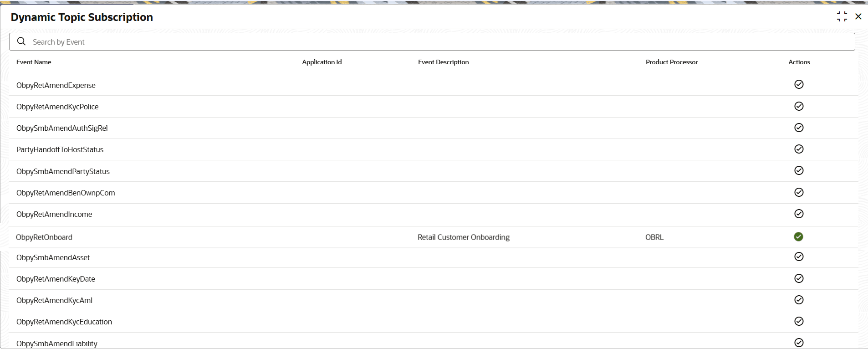Select the ObpySmbAmendAsset event name
This screenshot has width=868, height=349.
(x=53, y=257)
